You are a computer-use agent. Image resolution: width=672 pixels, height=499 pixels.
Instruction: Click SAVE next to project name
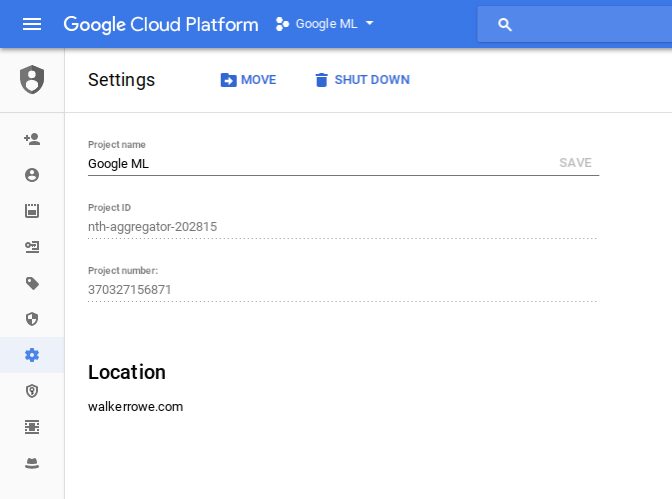tap(575, 163)
